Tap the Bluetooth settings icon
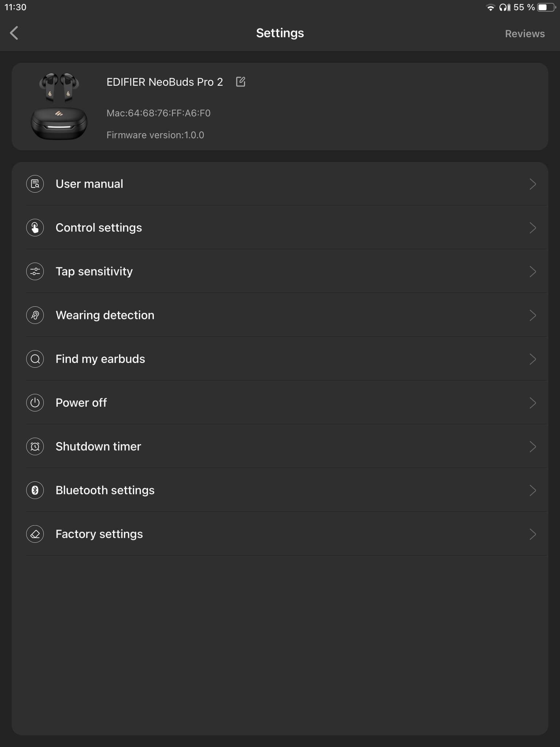This screenshot has width=560, height=747. point(35,490)
